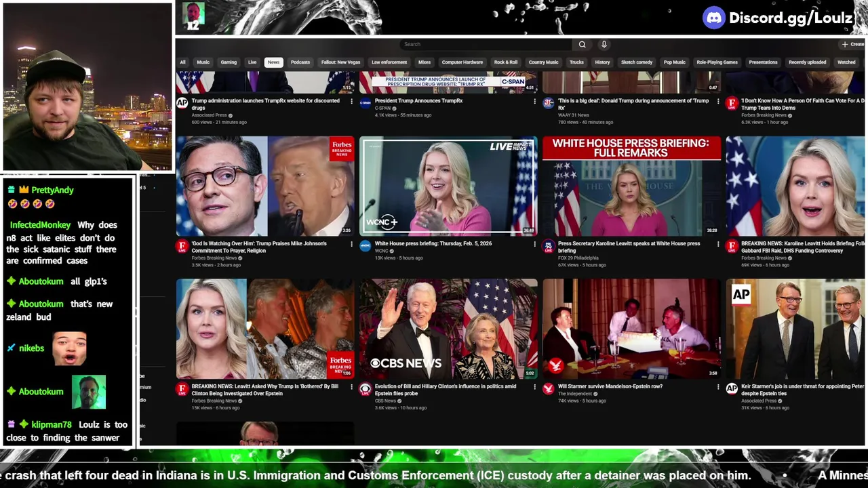Viewport: 868px width, 488px height.
Task: Open 'God Is Watching Over Him' video title
Action: [x=260, y=247]
